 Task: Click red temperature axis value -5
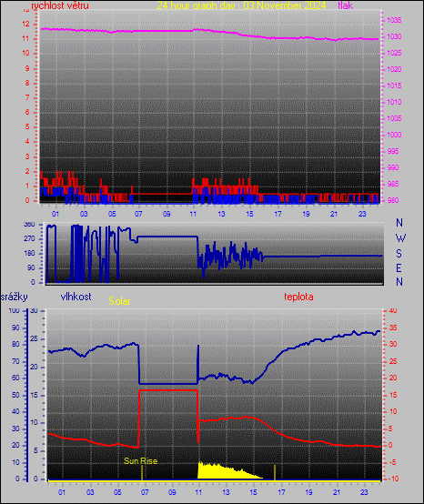pos(392,462)
